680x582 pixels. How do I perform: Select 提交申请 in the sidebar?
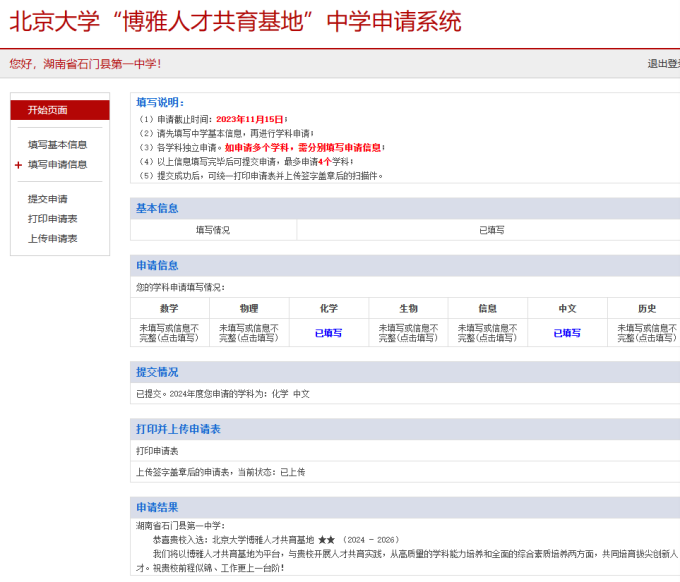48,199
